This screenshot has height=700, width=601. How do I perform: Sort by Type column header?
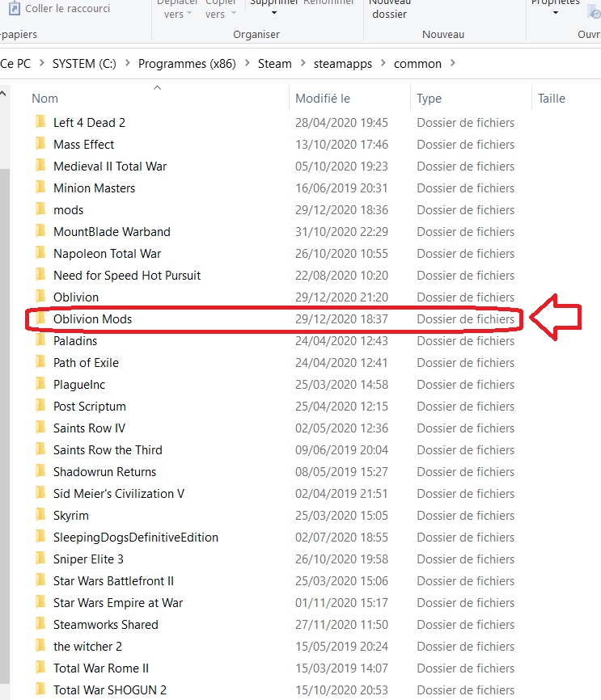[x=429, y=99]
